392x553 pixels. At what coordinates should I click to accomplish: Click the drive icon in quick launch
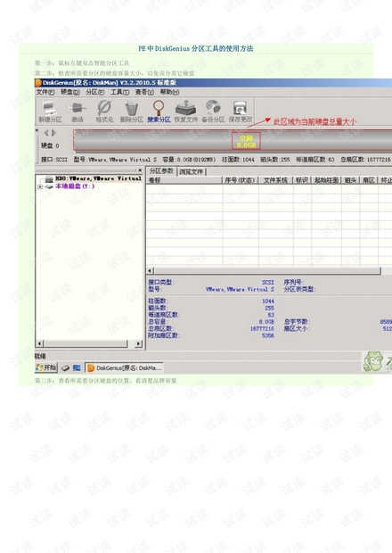point(65,368)
